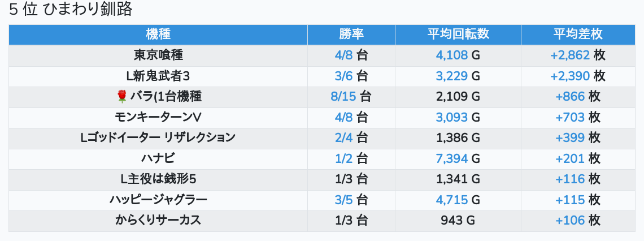Click the 4,108 average spins value

[x=452, y=55]
